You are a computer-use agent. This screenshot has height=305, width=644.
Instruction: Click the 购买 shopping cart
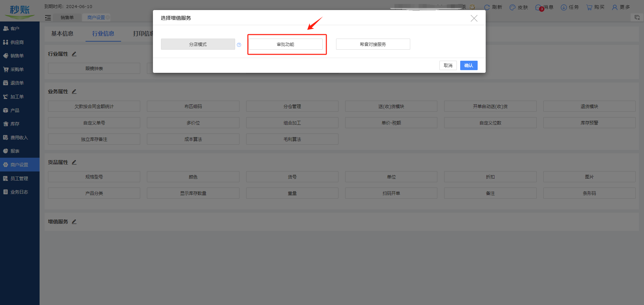point(595,7)
